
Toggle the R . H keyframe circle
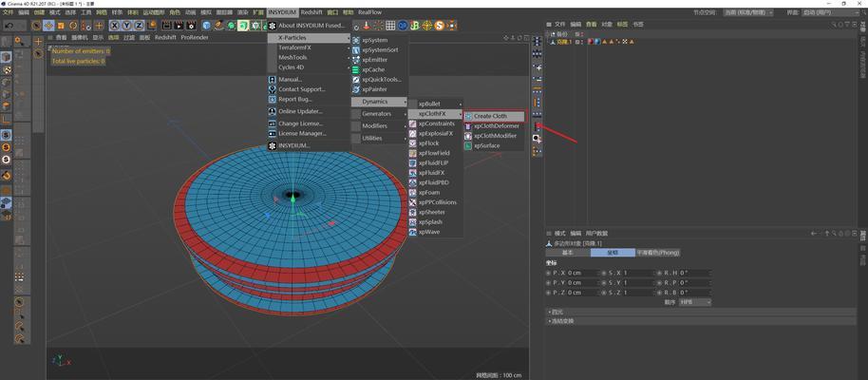(659, 273)
